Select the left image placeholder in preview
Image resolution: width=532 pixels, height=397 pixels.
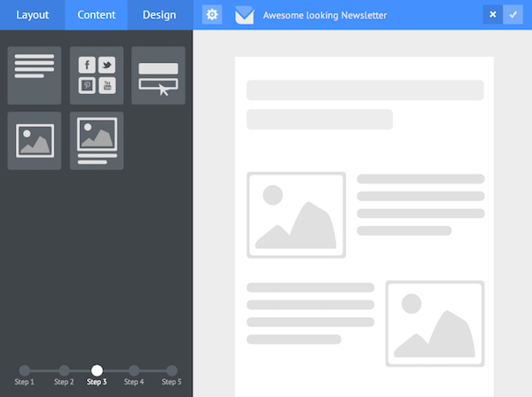click(296, 215)
